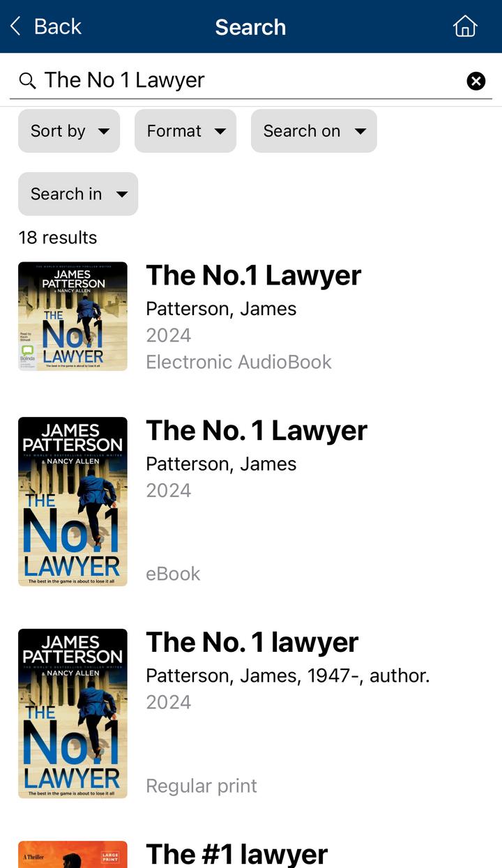This screenshot has width=502, height=868.
Task: Select 'The No. 1 lawyer' print title
Action: [x=252, y=643]
